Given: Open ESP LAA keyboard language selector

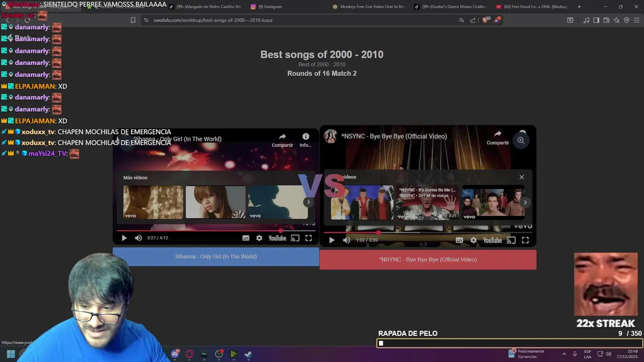Looking at the screenshot, I should 588,354.
